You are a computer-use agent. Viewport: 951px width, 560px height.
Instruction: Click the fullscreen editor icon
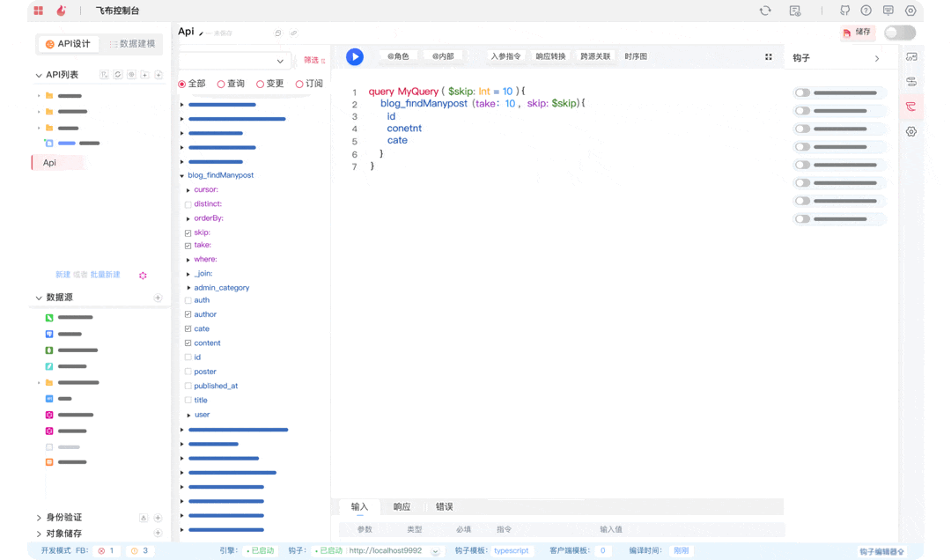769,56
